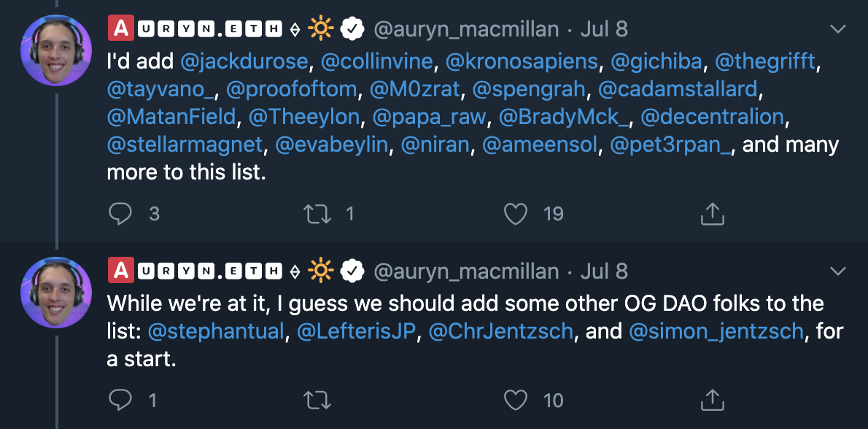This screenshot has height=429, width=868.
Task: Open the @stephantual mention link
Action: point(216,331)
